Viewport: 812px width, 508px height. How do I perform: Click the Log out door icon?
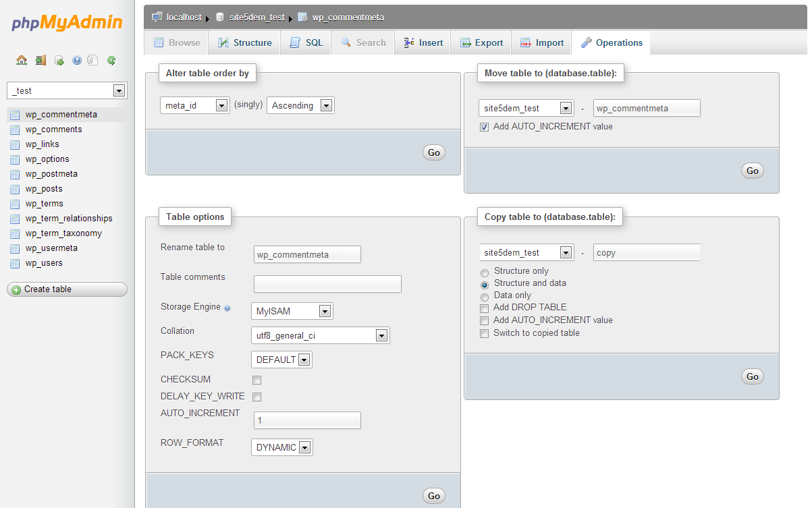click(x=40, y=60)
